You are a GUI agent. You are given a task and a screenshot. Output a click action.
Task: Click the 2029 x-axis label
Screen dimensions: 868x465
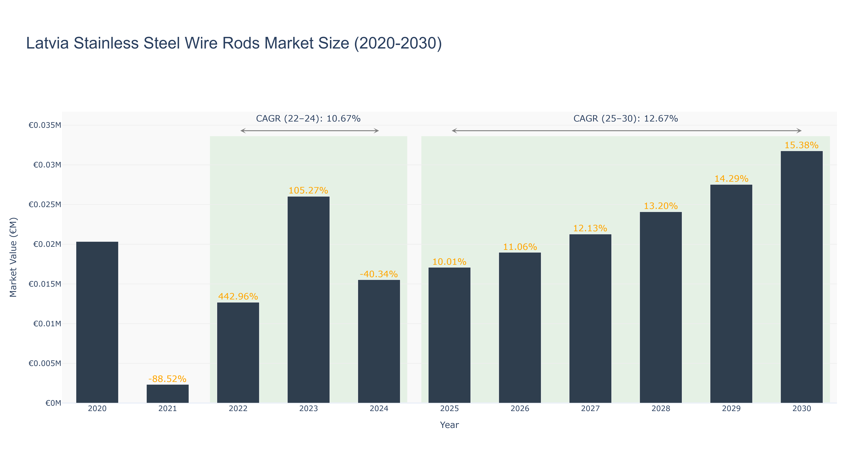click(x=731, y=409)
